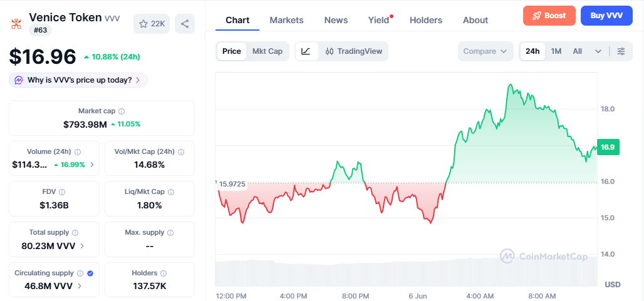This screenshot has height=301, width=644.
Task: Click the $793.98M market cap value
Action: click(x=85, y=125)
